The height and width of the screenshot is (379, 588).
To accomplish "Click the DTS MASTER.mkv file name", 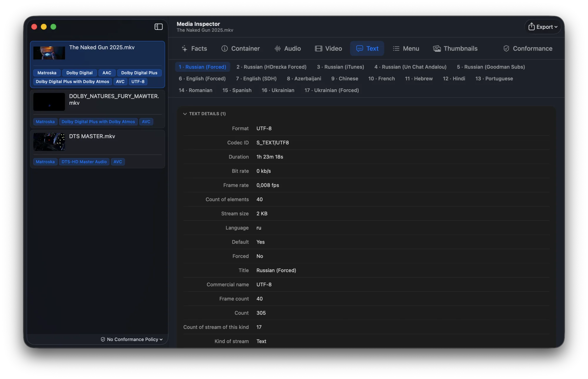I will point(92,136).
